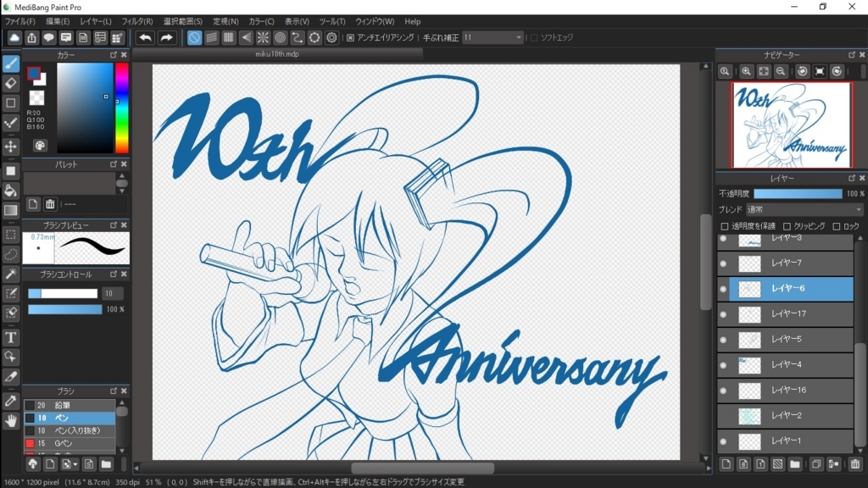Select レイヤー16 in layer list
The height and width of the screenshot is (488, 868).
click(x=785, y=390)
